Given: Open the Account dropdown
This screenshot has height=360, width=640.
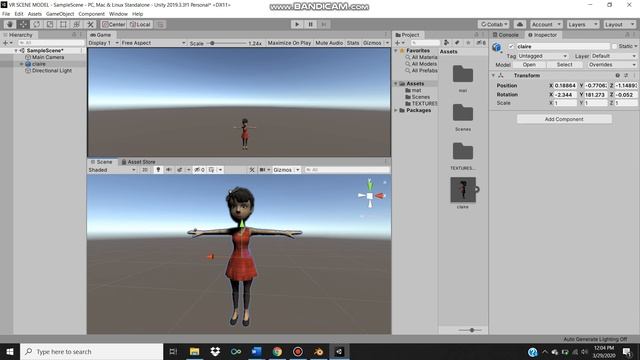Looking at the screenshot, I should click(x=546, y=24).
